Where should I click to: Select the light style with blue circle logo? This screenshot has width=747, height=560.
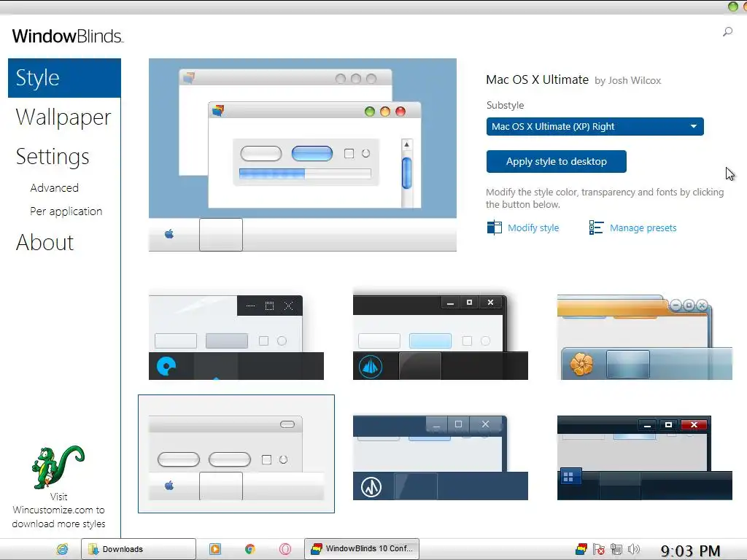click(236, 338)
